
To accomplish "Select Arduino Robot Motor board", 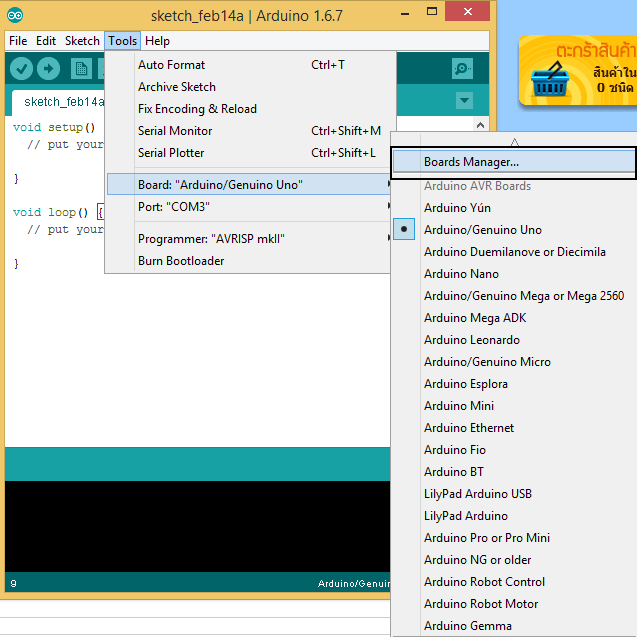I will point(514,604).
